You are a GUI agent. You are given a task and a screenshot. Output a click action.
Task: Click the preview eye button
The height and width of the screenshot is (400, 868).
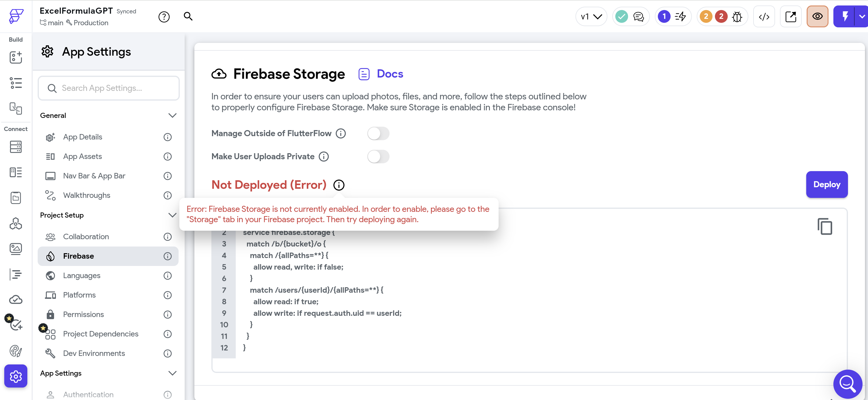(818, 16)
